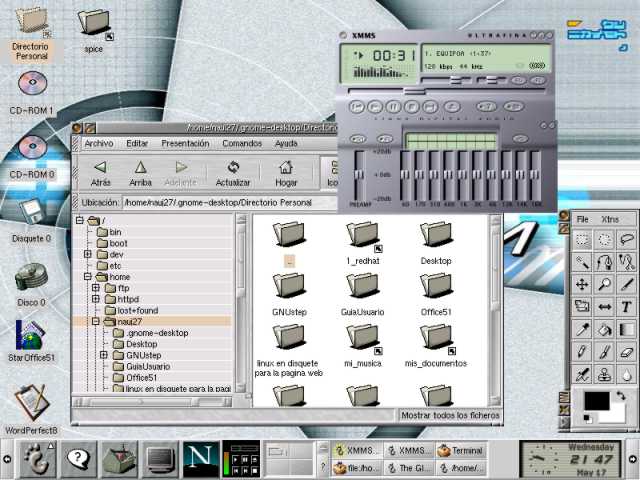This screenshot has width=640, height=480.
Task: Expand the ftp folder node
Action: (96, 288)
